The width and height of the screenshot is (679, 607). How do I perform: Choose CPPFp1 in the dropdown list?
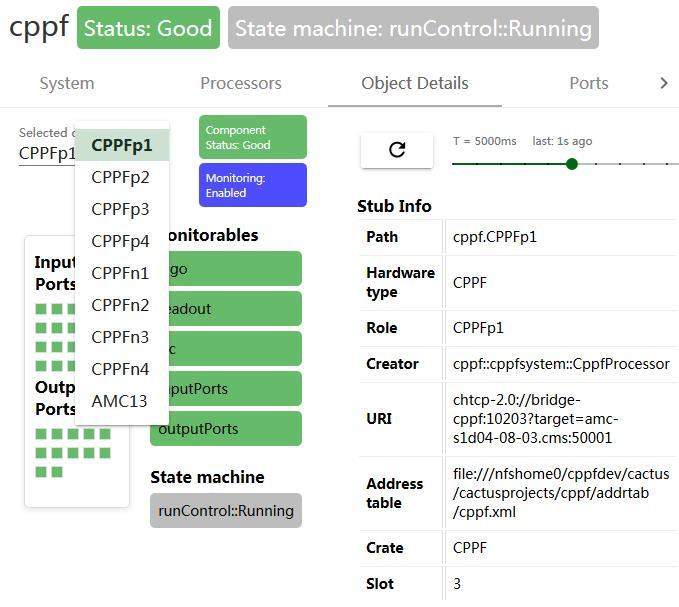(122, 145)
